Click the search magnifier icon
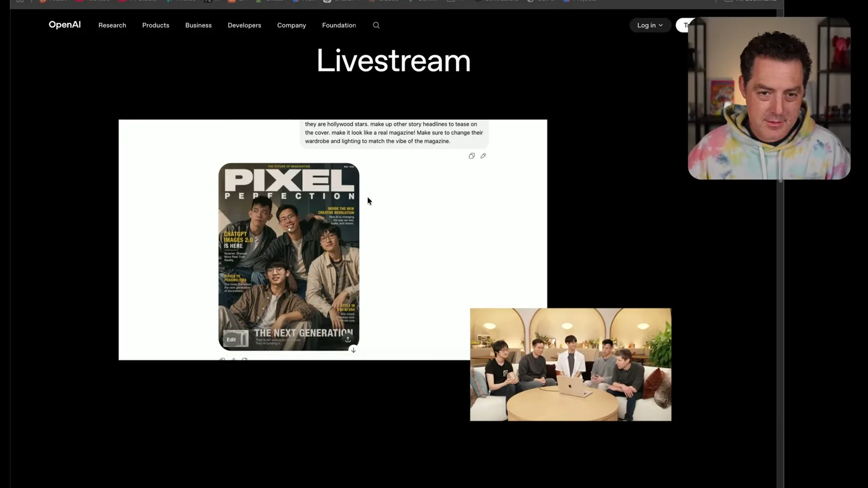 click(x=376, y=25)
